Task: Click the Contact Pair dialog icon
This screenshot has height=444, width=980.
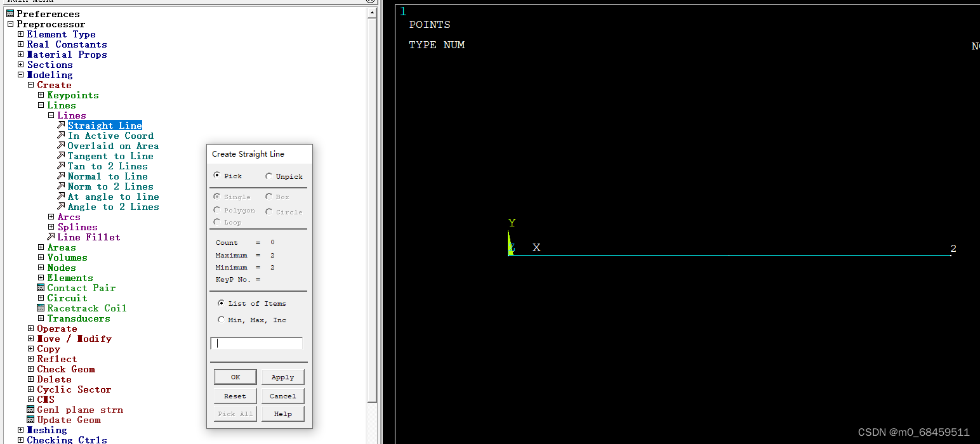Action: [41, 288]
